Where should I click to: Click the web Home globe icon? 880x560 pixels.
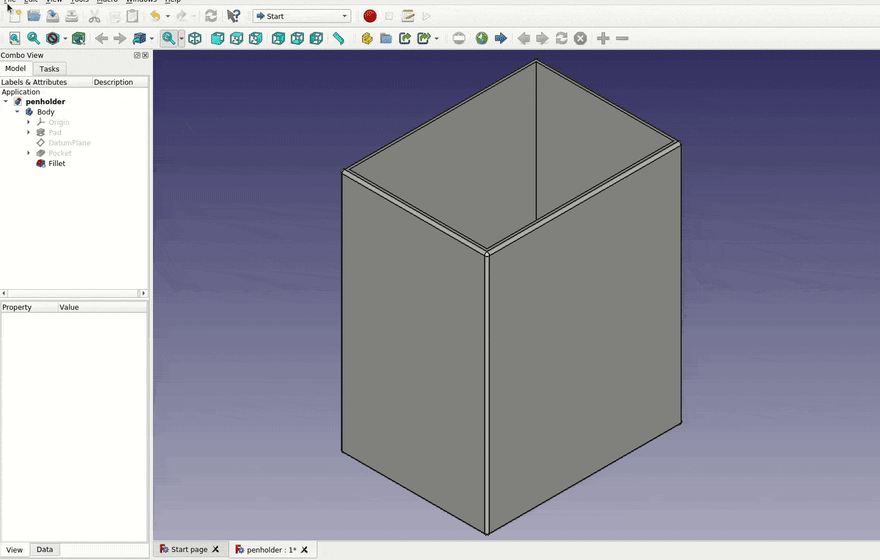click(x=482, y=38)
